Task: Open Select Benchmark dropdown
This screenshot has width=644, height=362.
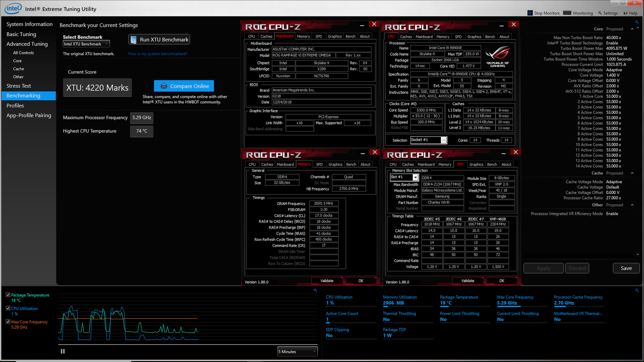Action: click(86, 44)
